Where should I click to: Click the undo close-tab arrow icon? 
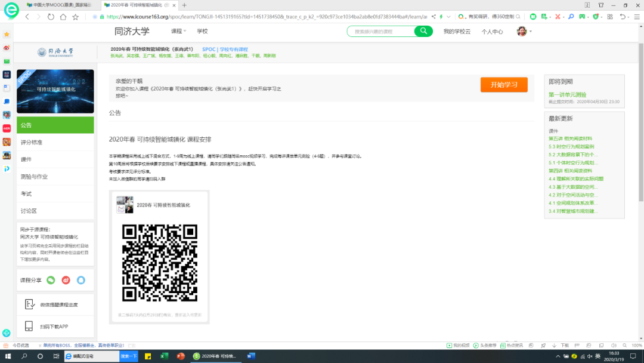[x=623, y=17]
